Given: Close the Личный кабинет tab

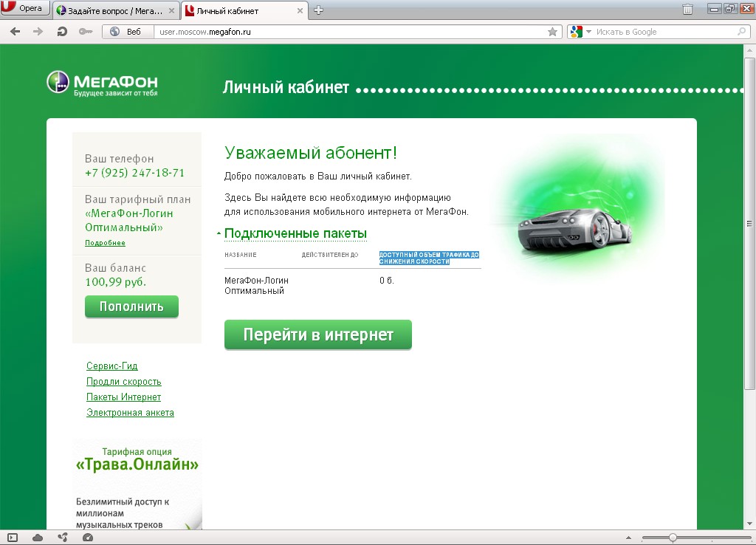Looking at the screenshot, I should coord(300,10).
